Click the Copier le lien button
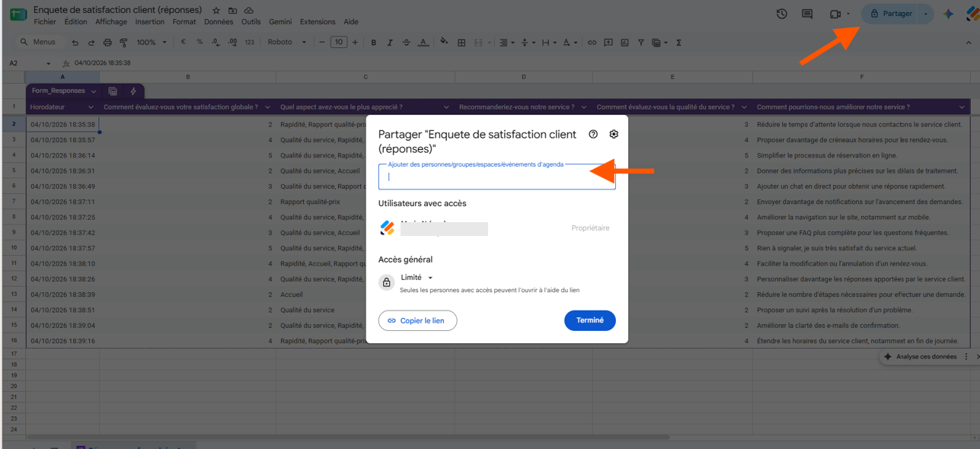The width and height of the screenshot is (980, 449). [417, 320]
